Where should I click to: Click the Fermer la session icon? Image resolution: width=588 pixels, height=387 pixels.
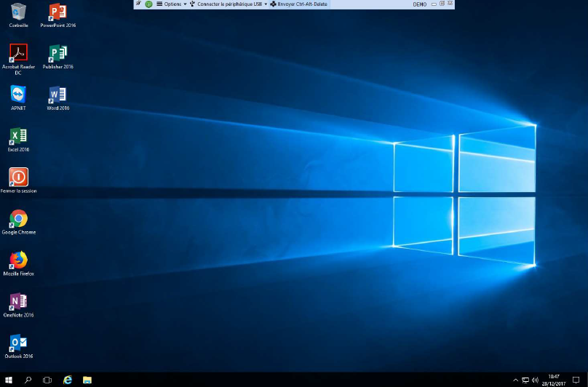[18, 180]
